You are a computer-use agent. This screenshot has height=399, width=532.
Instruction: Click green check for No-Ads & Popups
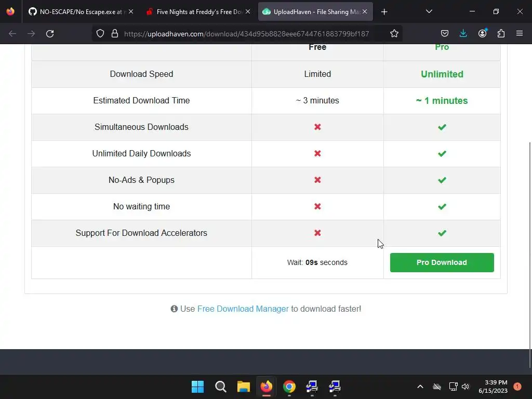(442, 180)
